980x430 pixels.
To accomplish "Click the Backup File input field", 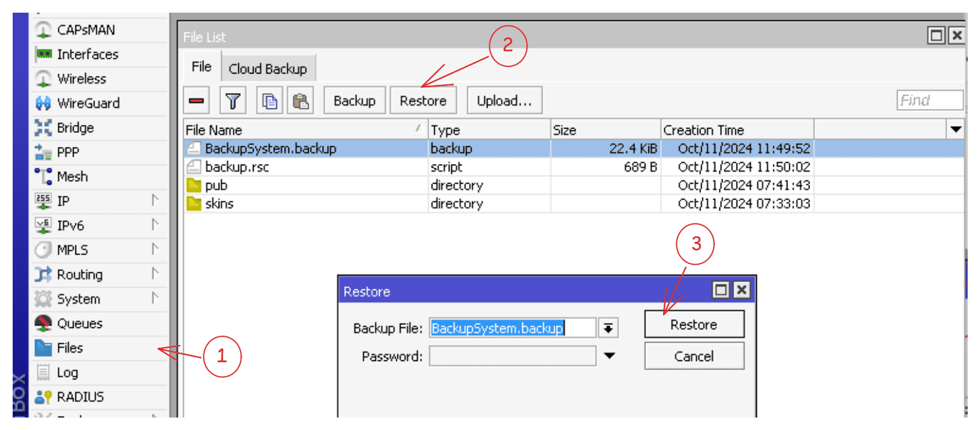I will (x=512, y=328).
